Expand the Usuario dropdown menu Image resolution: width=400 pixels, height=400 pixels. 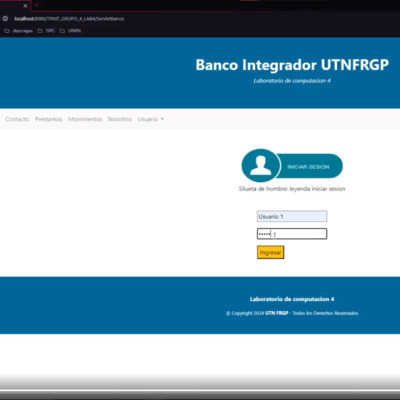coord(151,119)
